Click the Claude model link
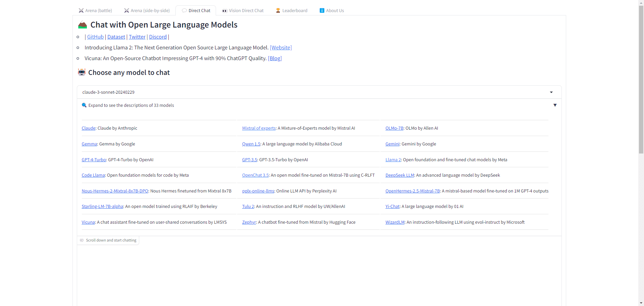The height and width of the screenshot is (306, 644). (89, 128)
